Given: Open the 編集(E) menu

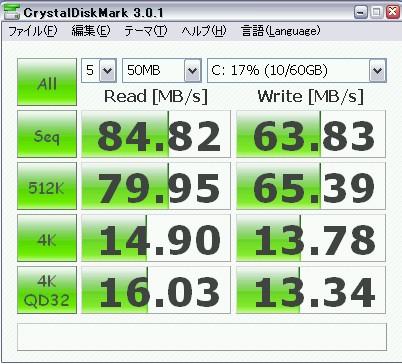Looking at the screenshot, I should (x=91, y=31).
